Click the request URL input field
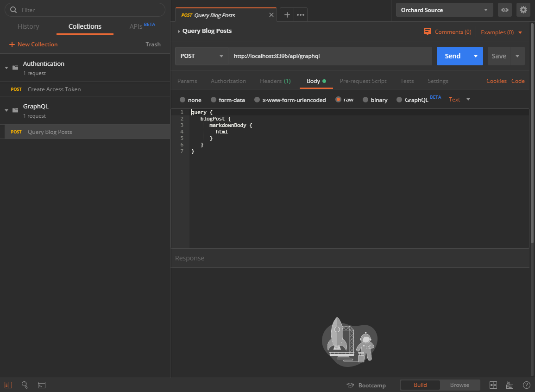The width and height of the screenshot is (535, 392). tap(330, 56)
